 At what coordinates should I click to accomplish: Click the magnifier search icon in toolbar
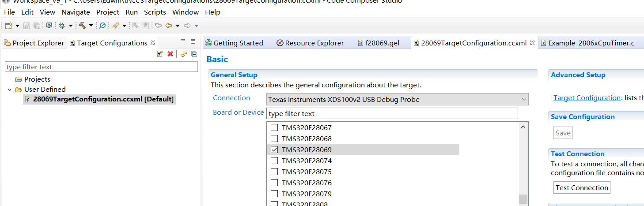click(x=102, y=26)
